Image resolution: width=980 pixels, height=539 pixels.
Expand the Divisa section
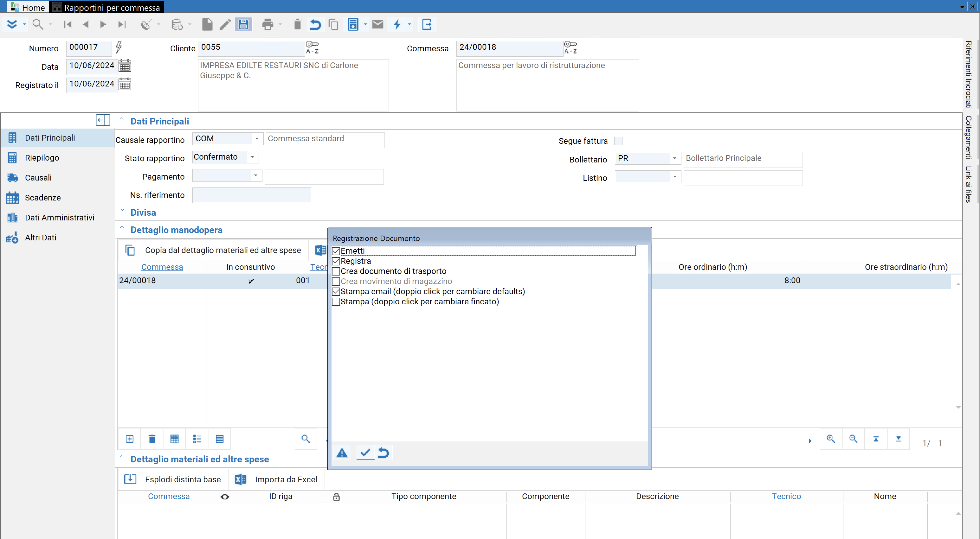(x=122, y=211)
